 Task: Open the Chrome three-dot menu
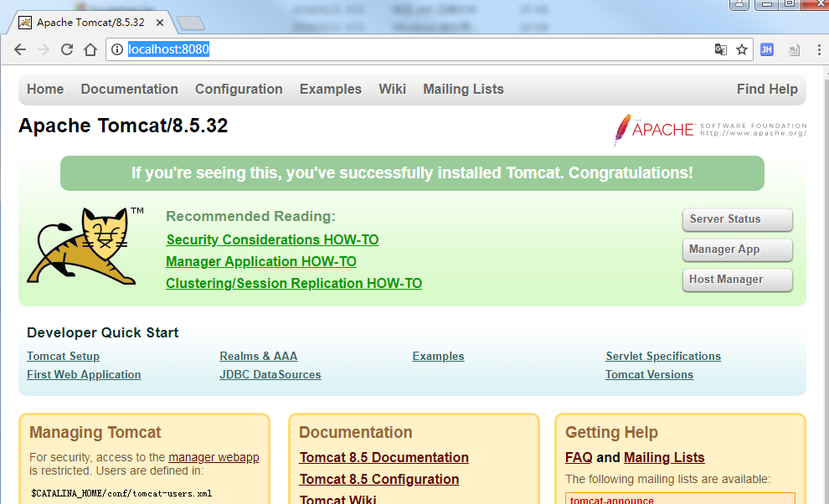(819, 49)
